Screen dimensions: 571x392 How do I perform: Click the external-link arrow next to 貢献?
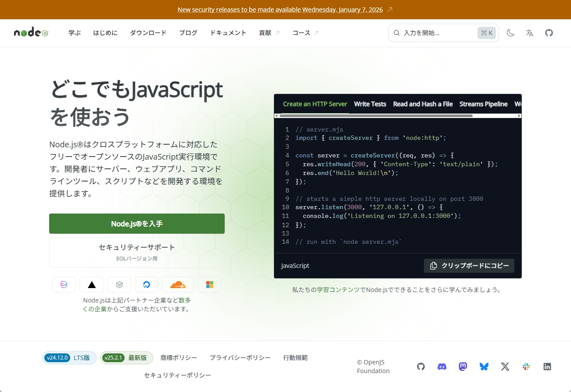point(277,33)
